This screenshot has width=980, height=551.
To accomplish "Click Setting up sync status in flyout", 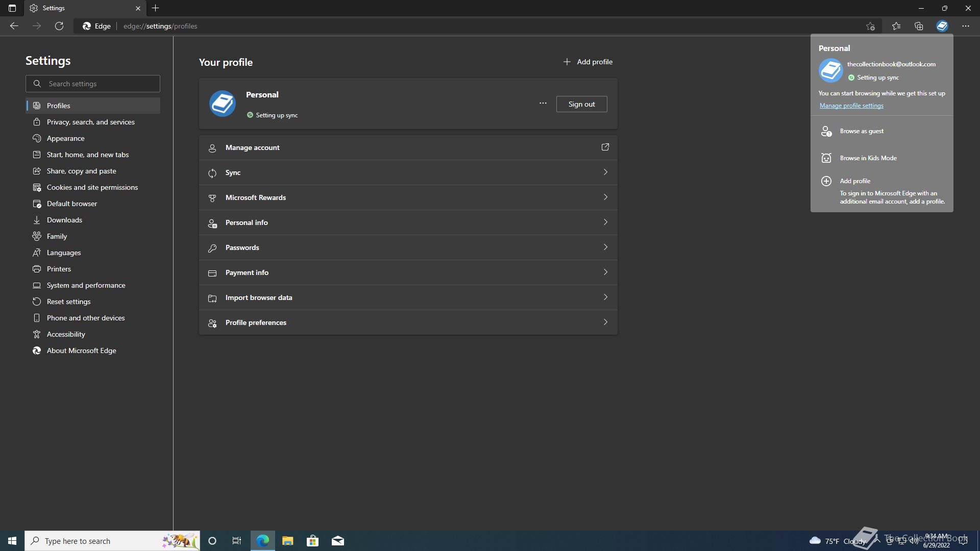I will click(874, 78).
